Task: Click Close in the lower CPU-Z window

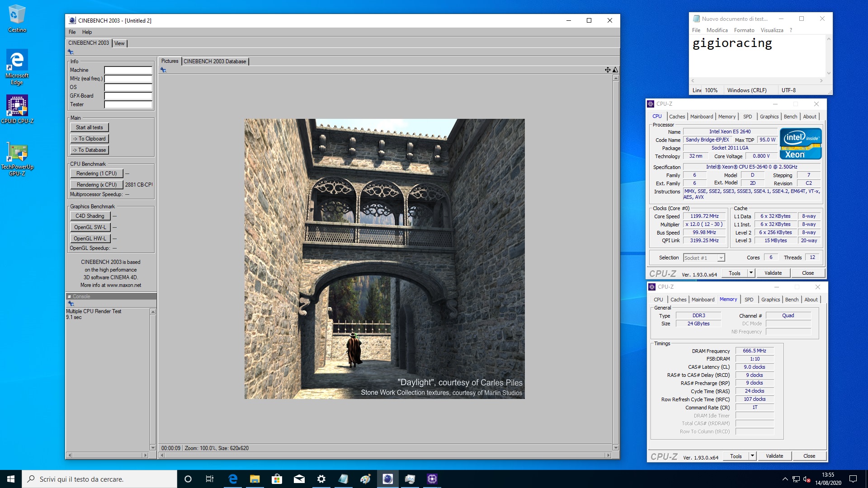Action: click(x=809, y=456)
